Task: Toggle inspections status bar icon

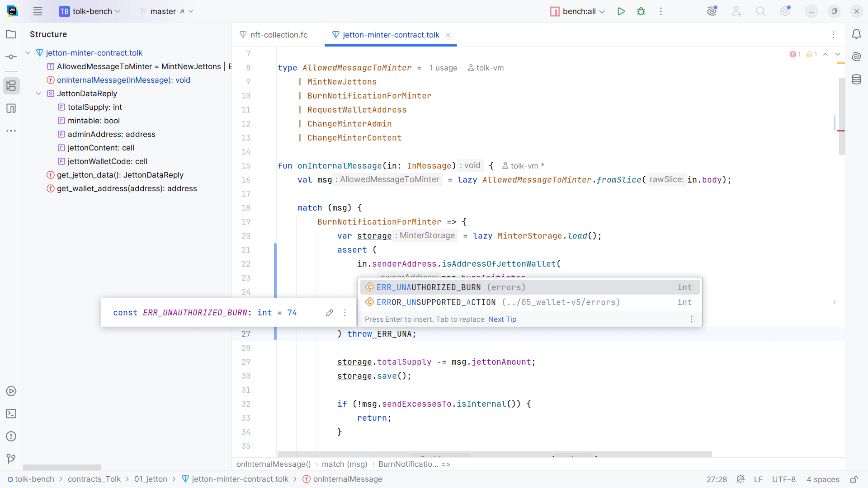Action: coord(741,479)
